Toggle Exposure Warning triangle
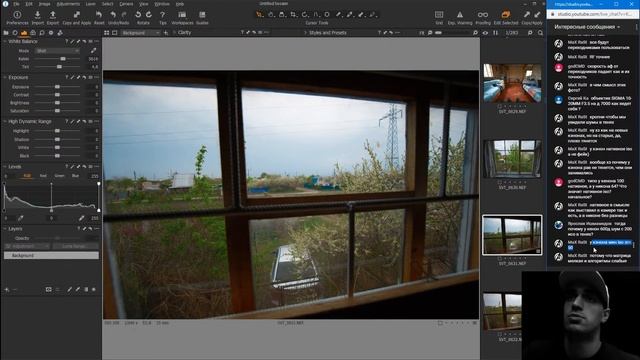The image size is (640, 360). coord(460,15)
